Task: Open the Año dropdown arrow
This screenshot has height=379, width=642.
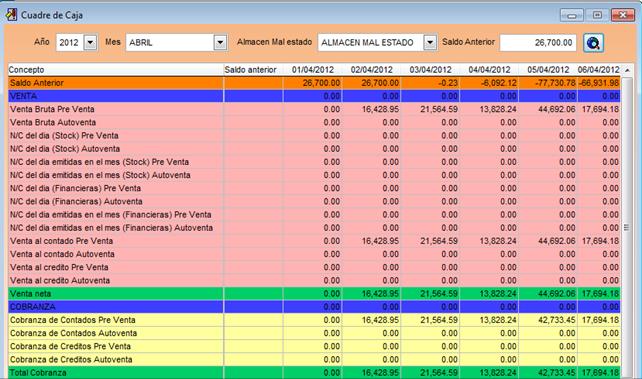Action: tap(90, 42)
